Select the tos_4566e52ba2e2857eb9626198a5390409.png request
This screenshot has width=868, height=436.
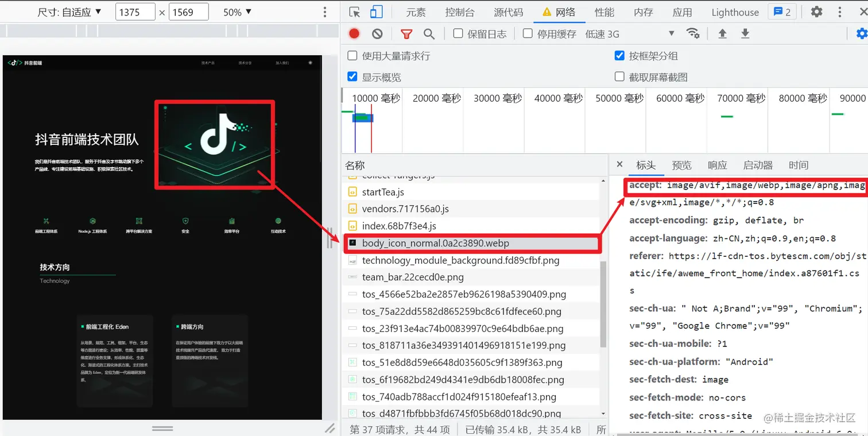tap(471, 294)
